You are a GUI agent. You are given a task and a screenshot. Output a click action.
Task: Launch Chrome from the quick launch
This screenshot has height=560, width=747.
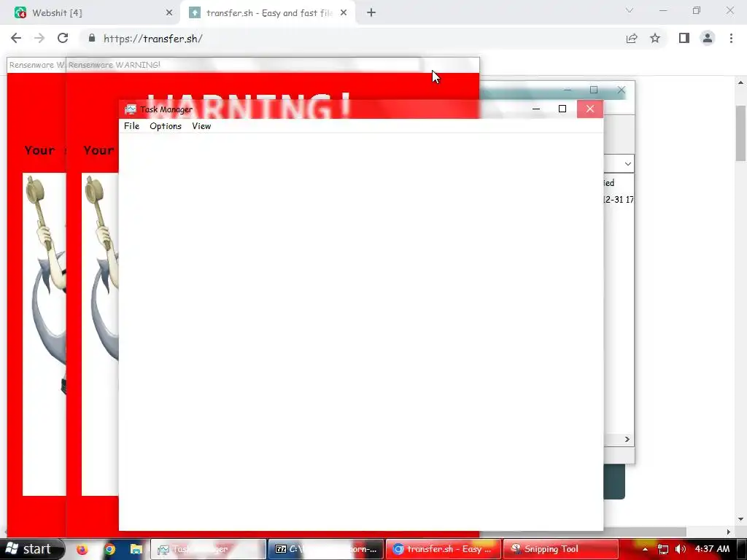coord(109,550)
